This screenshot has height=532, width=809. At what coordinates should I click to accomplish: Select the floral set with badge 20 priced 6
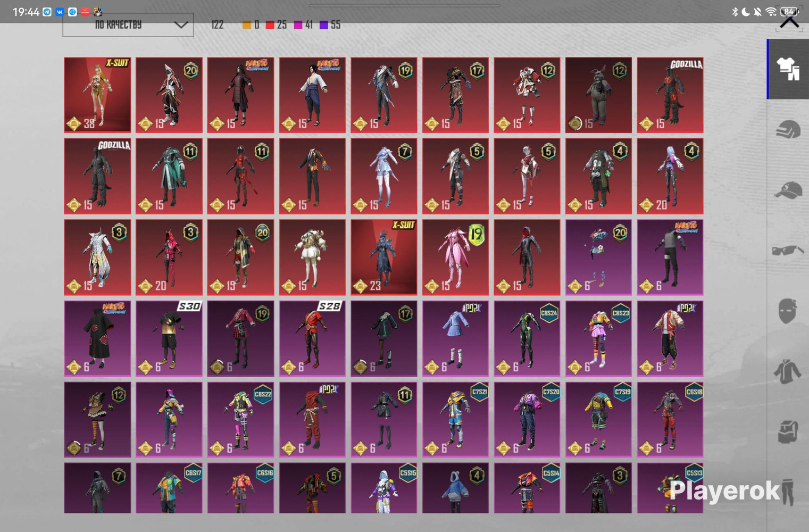pyautogui.click(x=598, y=257)
